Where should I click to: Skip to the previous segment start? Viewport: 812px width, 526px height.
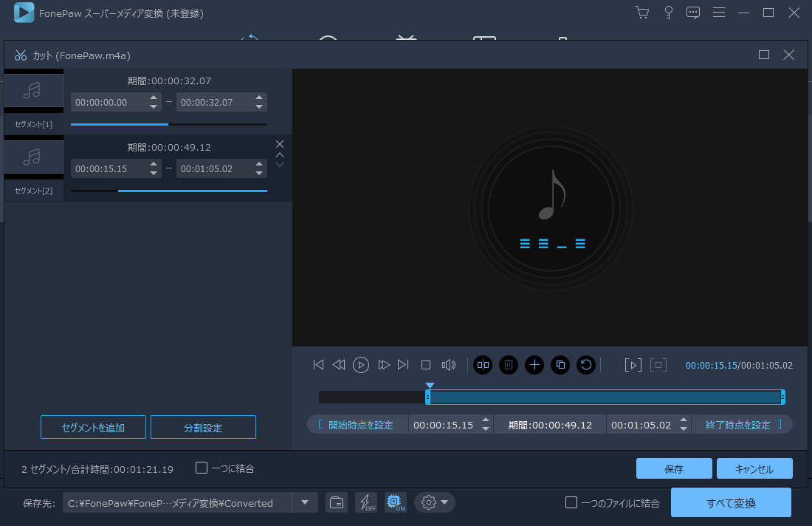point(318,365)
